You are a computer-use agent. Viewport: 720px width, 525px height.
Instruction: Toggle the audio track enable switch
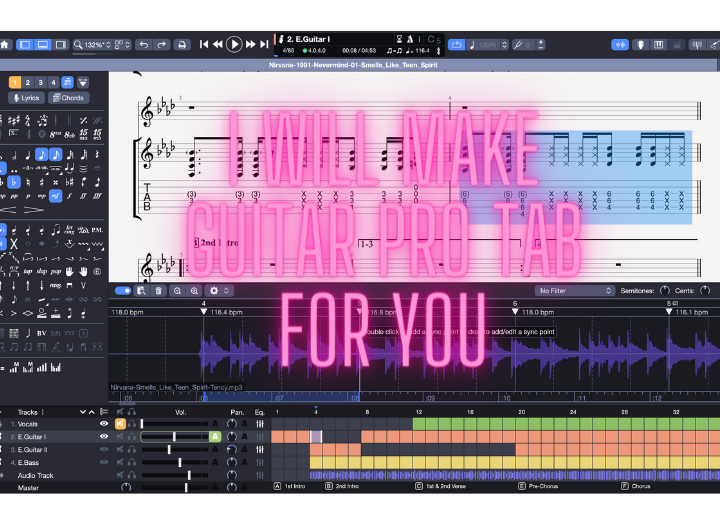pyautogui.click(x=123, y=290)
